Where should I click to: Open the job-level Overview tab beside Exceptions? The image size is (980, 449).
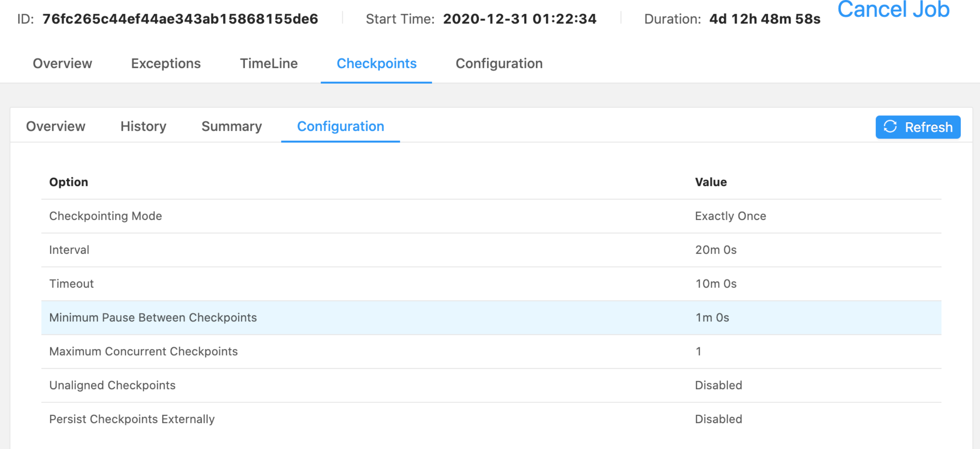[62, 63]
